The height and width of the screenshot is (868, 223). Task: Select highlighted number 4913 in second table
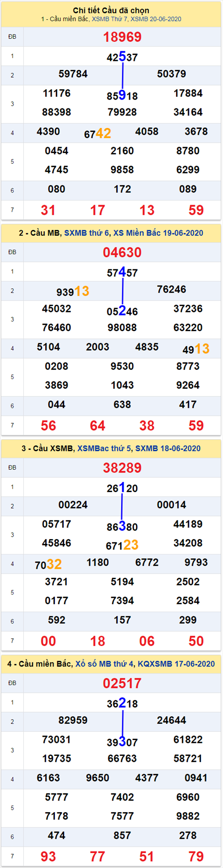click(x=196, y=349)
